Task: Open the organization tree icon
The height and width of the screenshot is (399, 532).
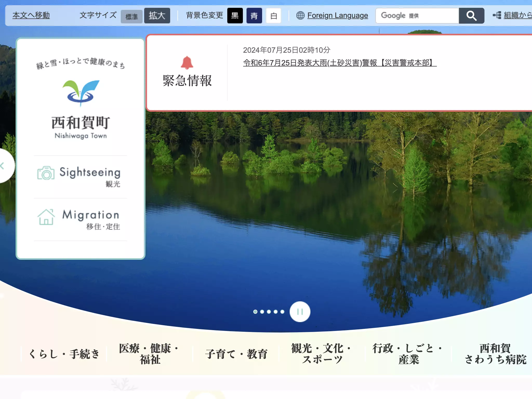Action: point(497,15)
